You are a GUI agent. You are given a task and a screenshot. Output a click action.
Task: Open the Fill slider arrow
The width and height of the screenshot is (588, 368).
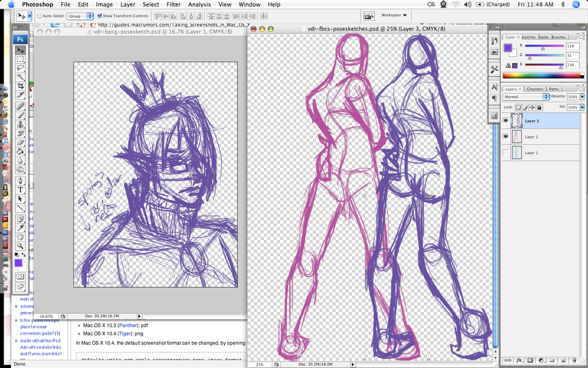[582, 107]
